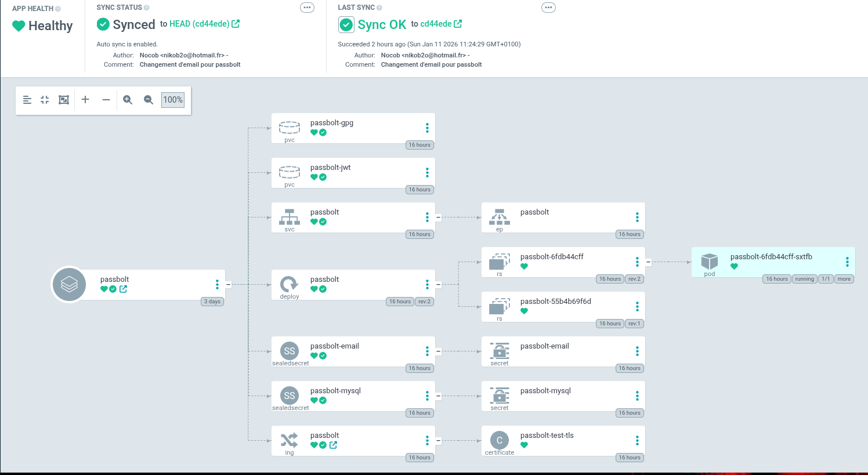Click the minus icon in graph toolbar
The width and height of the screenshot is (868, 475).
click(x=106, y=100)
